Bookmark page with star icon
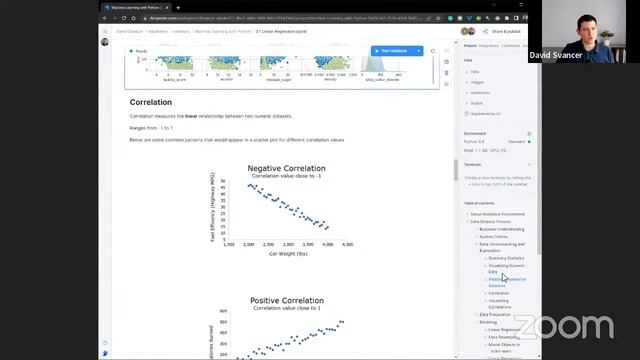Viewport: 640px width, 360px height. (438, 18)
